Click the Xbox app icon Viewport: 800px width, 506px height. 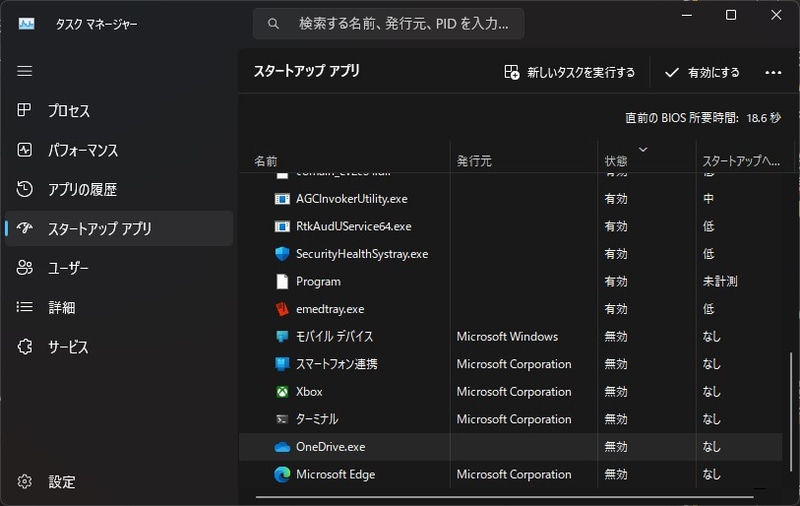pyautogui.click(x=282, y=392)
